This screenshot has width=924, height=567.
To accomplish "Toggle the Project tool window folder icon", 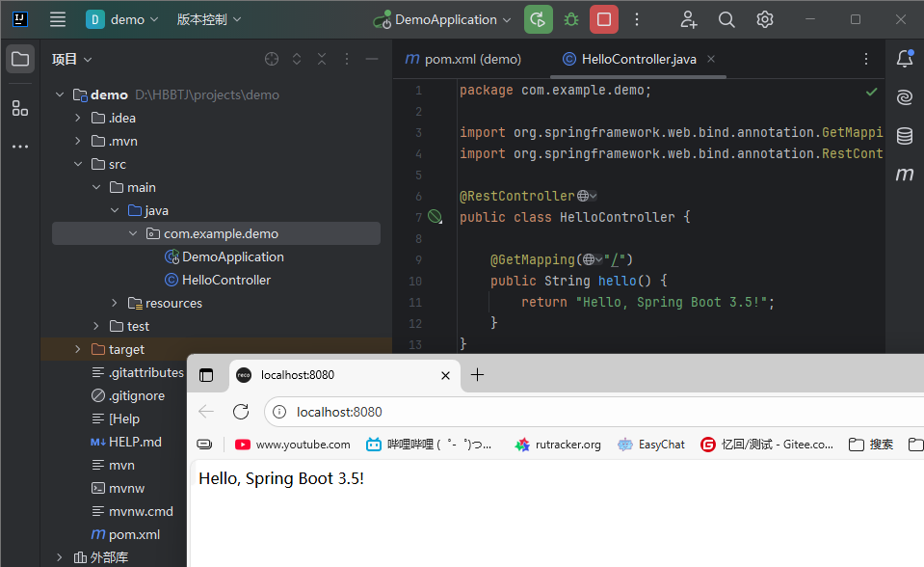I will click(20, 59).
